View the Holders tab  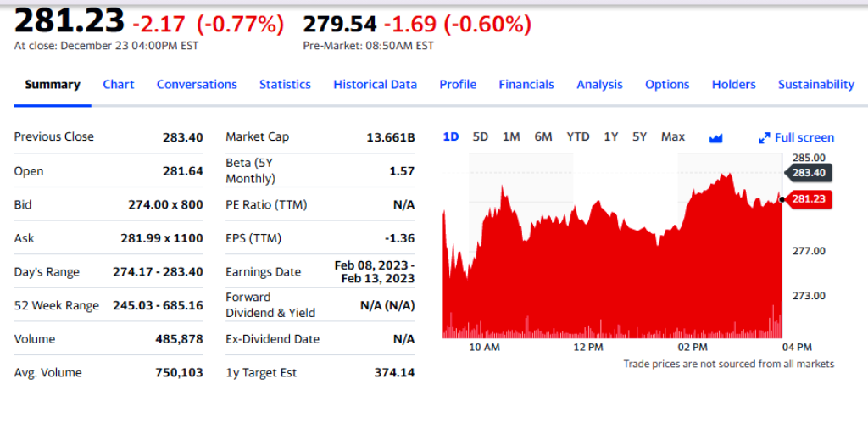(x=733, y=85)
